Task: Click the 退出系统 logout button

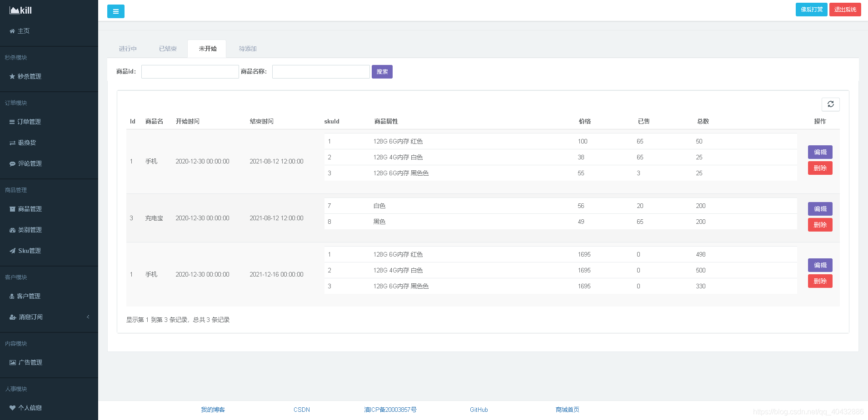Action: pyautogui.click(x=845, y=10)
